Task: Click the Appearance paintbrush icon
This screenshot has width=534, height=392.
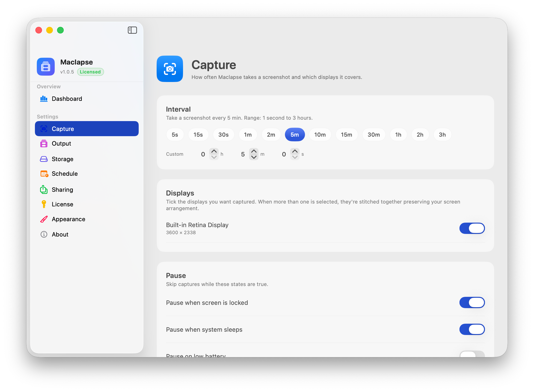Action: 44,219
